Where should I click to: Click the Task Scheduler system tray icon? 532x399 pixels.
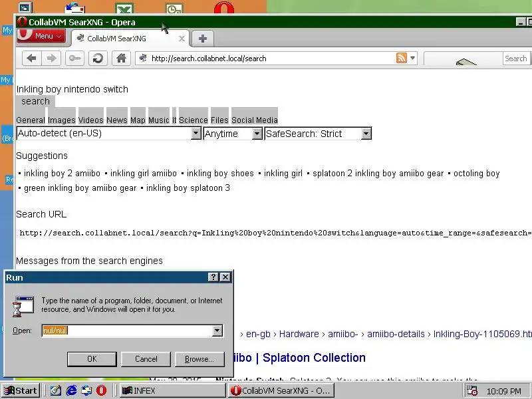coord(472,390)
